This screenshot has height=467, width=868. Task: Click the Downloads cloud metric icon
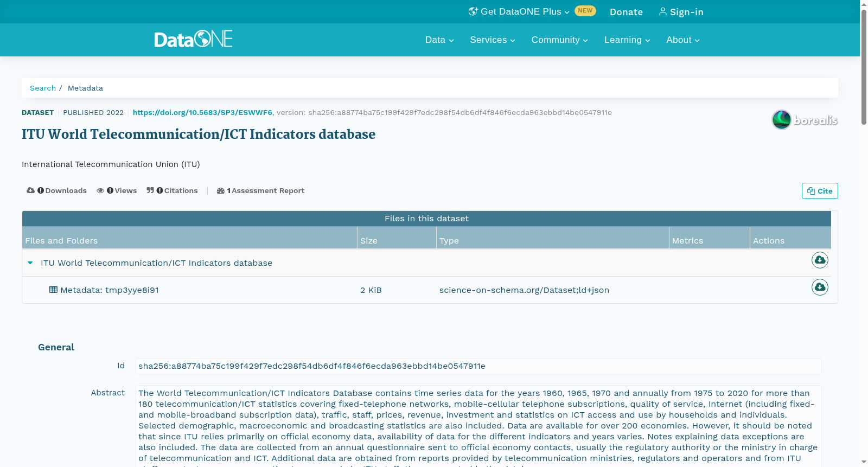(x=30, y=190)
